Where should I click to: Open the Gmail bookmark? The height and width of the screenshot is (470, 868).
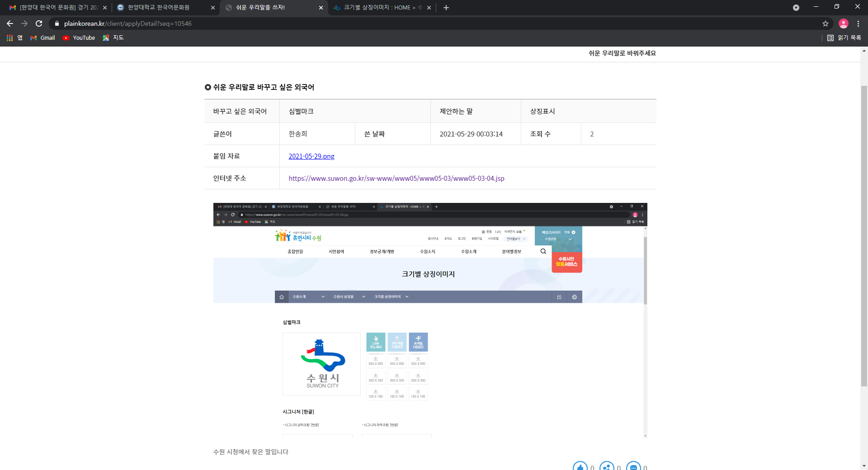coord(43,38)
